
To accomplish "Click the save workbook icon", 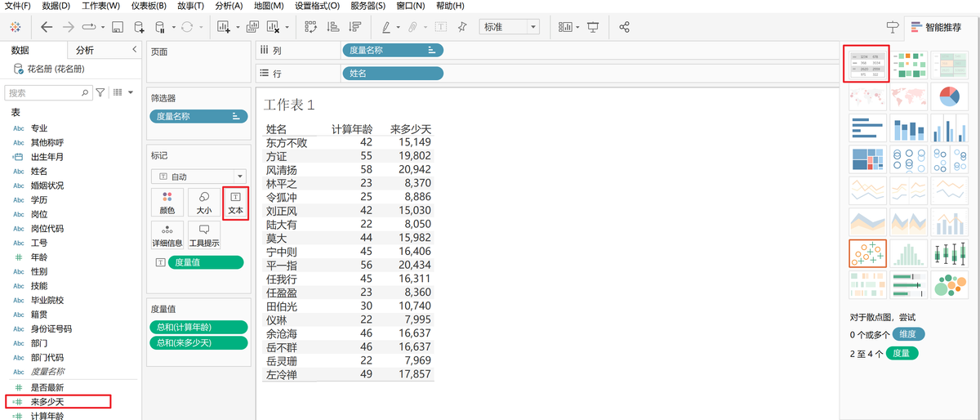I will point(118,27).
